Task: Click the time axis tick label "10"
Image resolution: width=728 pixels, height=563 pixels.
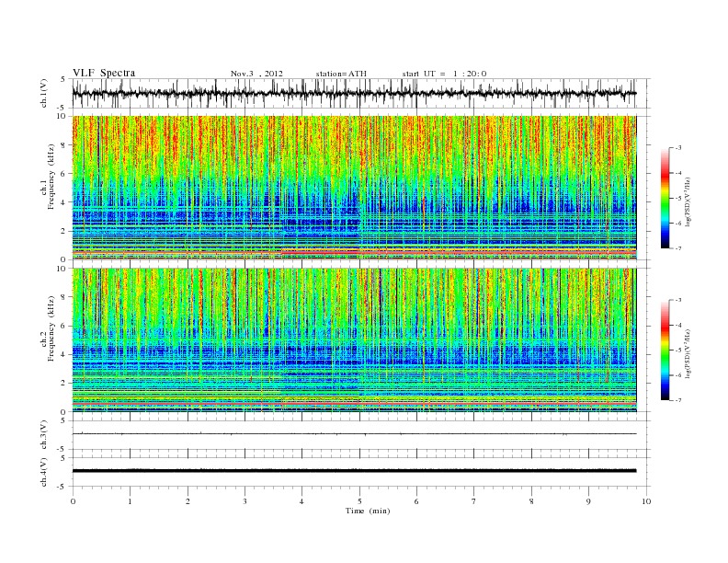Action: (646, 501)
